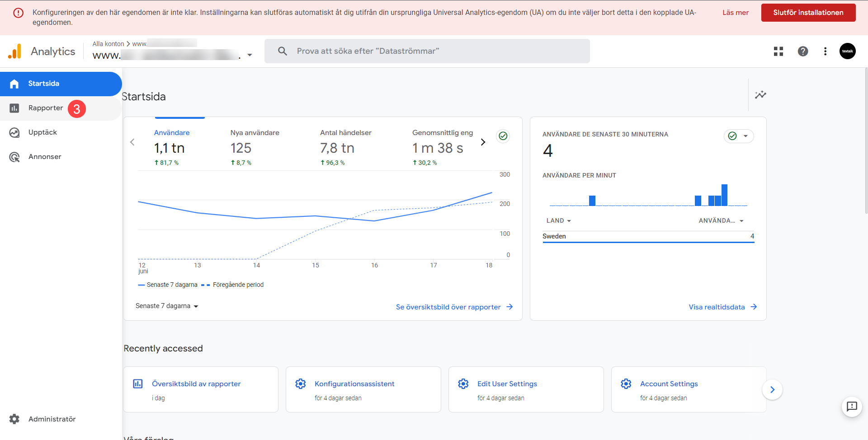Expand the property selector dropdown arrow
This screenshot has width=868, height=440.
point(250,55)
